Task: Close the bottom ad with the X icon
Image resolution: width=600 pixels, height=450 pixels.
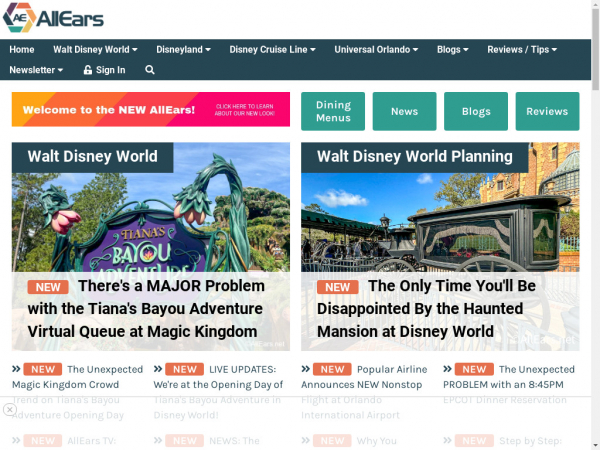Action: coord(10,410)
